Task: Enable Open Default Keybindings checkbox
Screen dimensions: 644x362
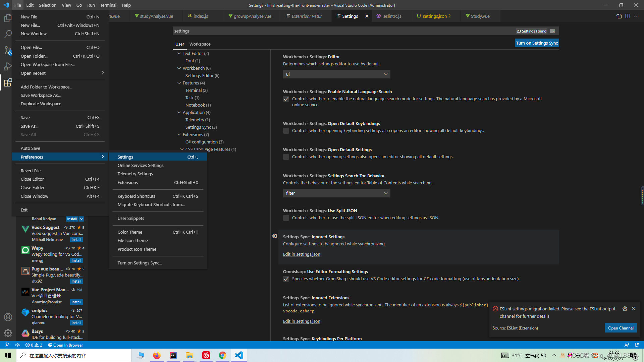Action: (286, 131)
